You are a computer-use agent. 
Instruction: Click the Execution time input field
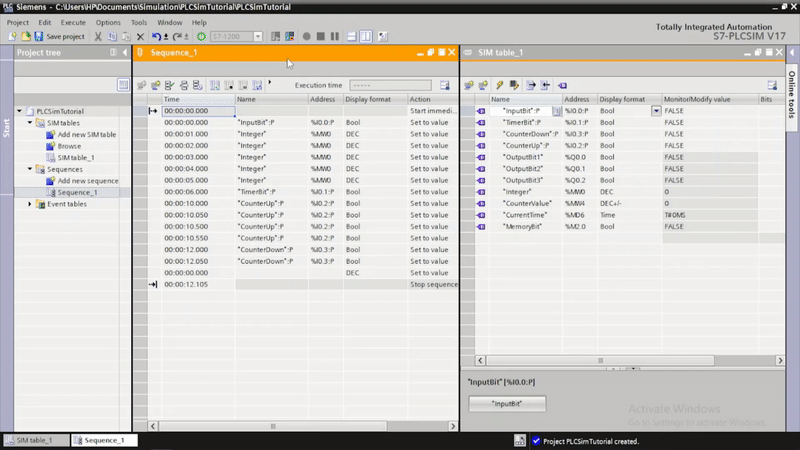[x=390, y=86]
